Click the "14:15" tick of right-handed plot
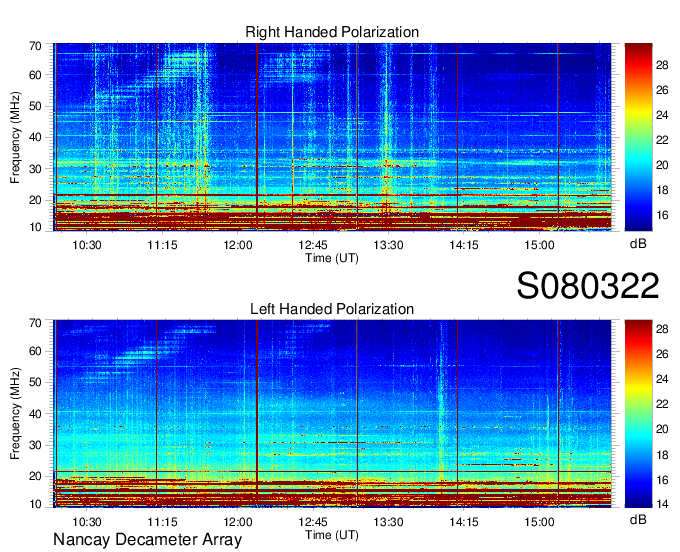The width and height of the screenshot is (680, 552). click(x=464, y=245)
